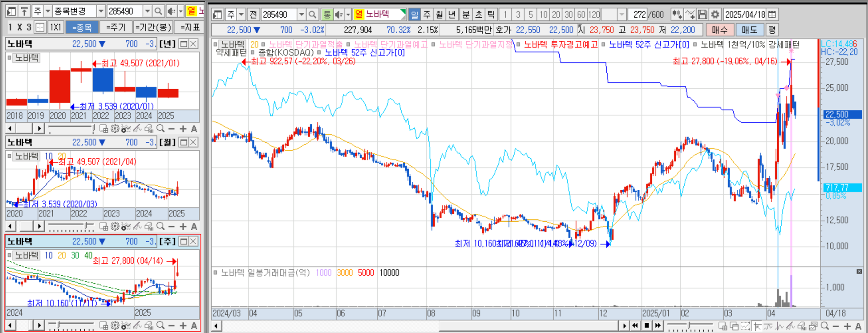Click magnifier on weekly mini chart footer
This screenshot has width=868, height=333.
[x=160, y=325]
